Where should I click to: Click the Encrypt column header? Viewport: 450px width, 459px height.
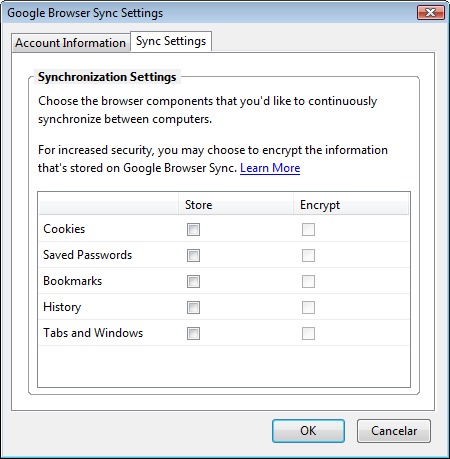point(351,205)
